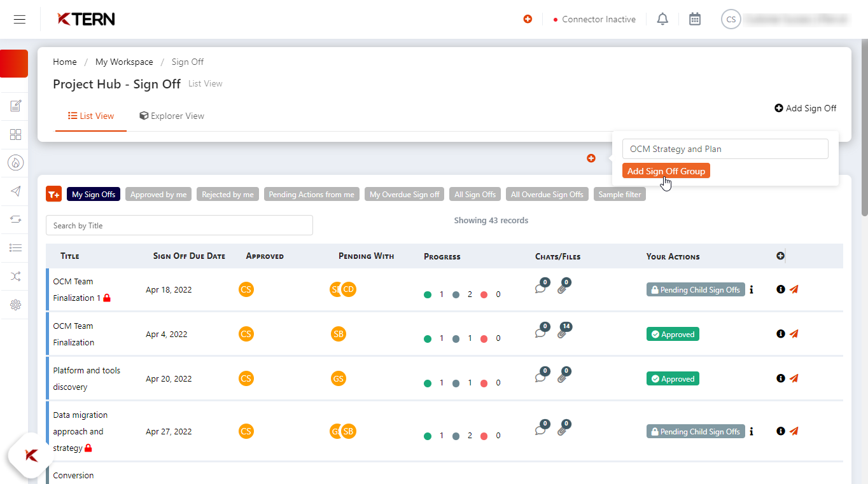Open the Platform and tools discovery row
The height and width of the screenshot is (484, 868).
click(x=87, y=378)
